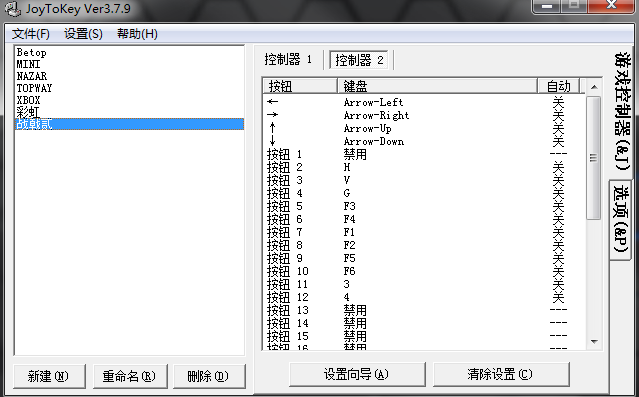The height and width of the screenshot is (397, 639).
Task: Select the XBOX profile
Action: coord(129,100)
